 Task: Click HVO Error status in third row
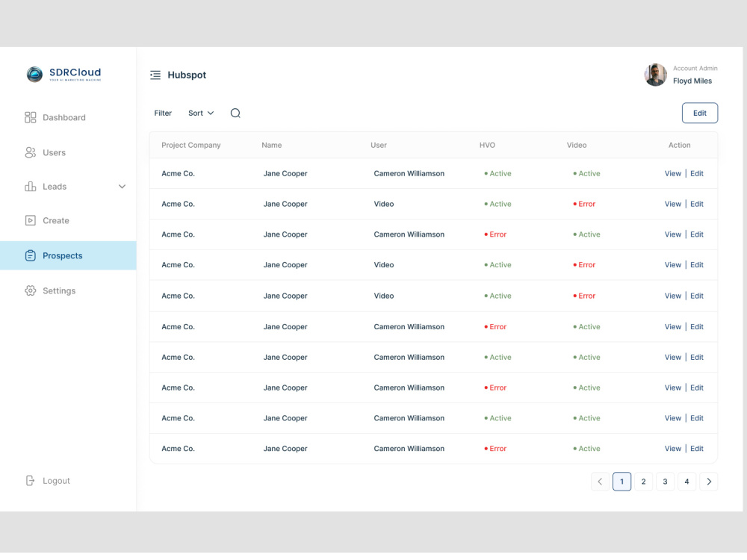click(495, 234)
